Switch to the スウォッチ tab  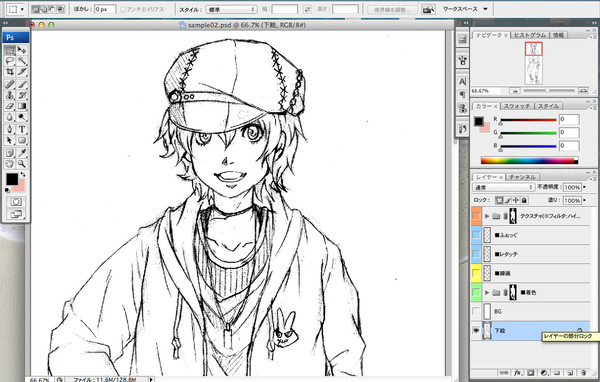click(517, 106)
